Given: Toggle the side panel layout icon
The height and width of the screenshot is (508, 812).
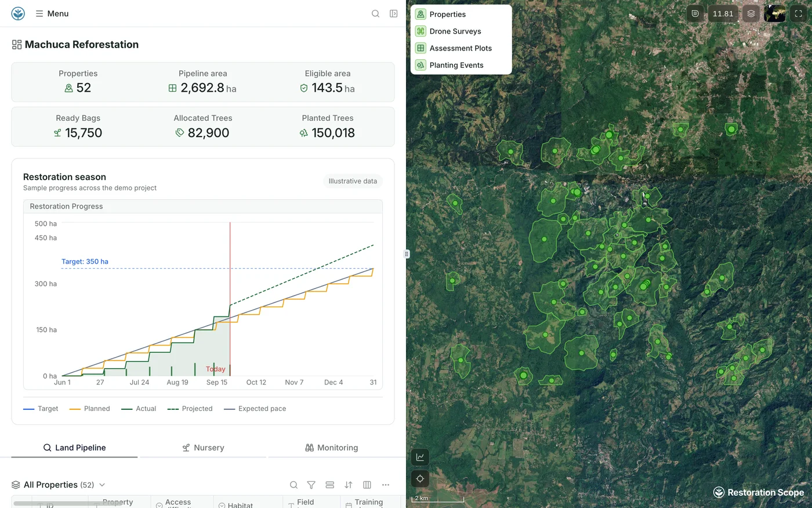Looking at the screenshot, I should tap(393, 13).
